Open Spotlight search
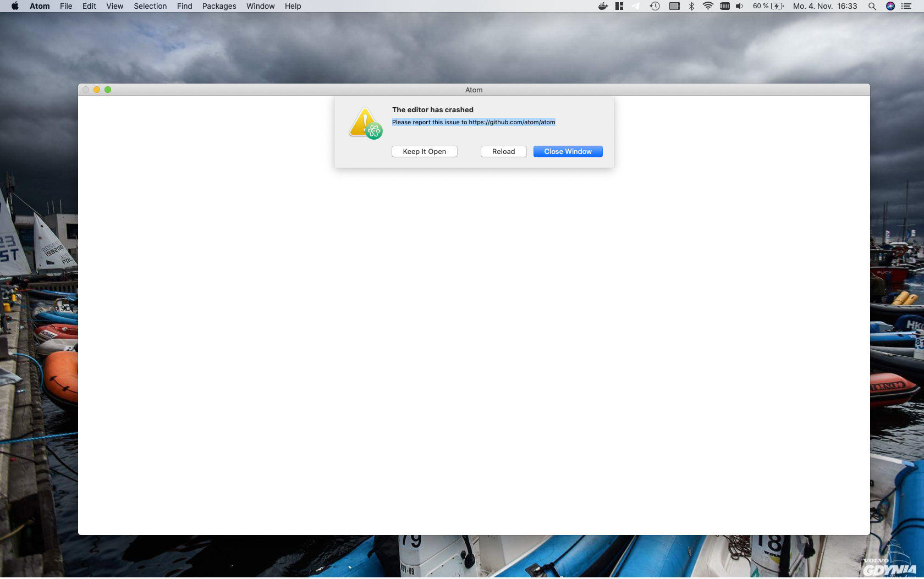924x579 pixels. tap(872, 6)
